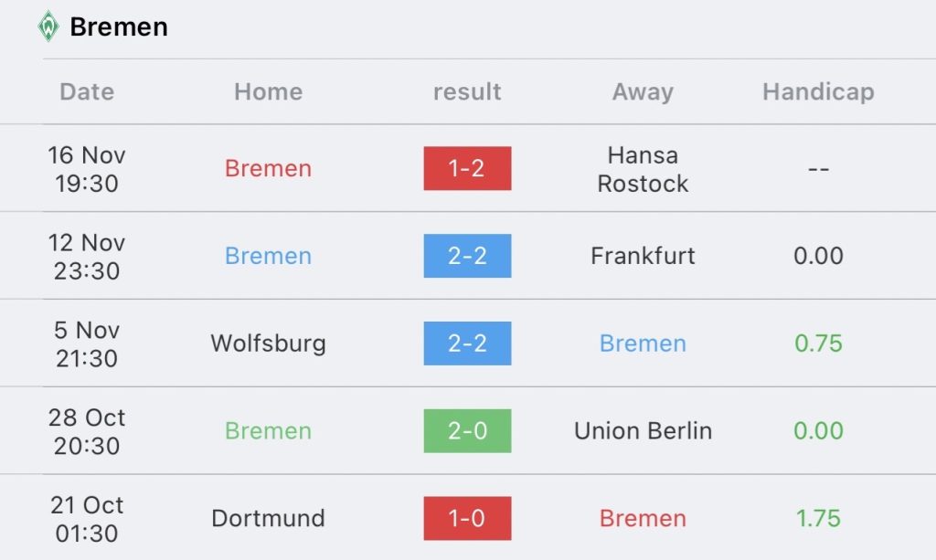936x560 pixels.
Task: Click the green 0.75 handicap value
Action: [x=818, y=343]
